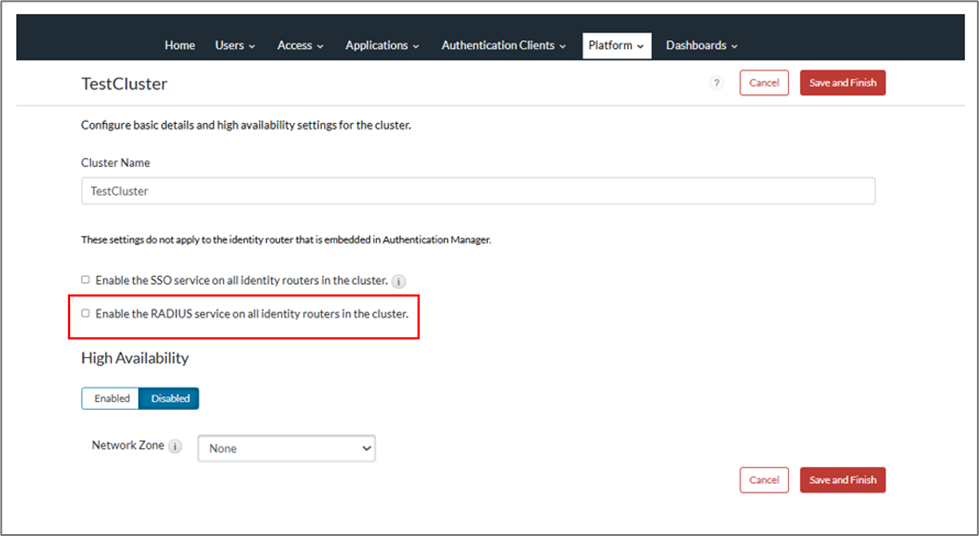The width and height of the screenshot is (979, 536).
Task: Click info icon beside SSO service option
Action: [x=398, y=281]
